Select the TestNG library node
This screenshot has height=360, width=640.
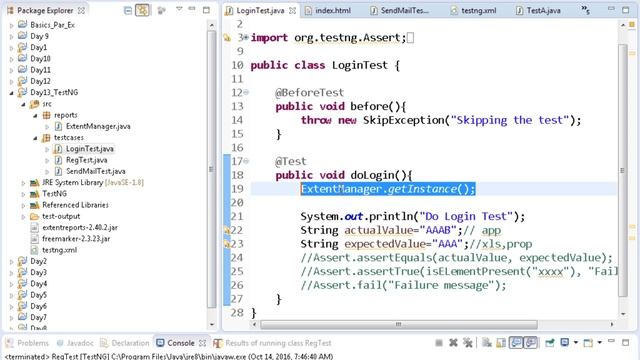pyautogui.click(x=54, y=194)
